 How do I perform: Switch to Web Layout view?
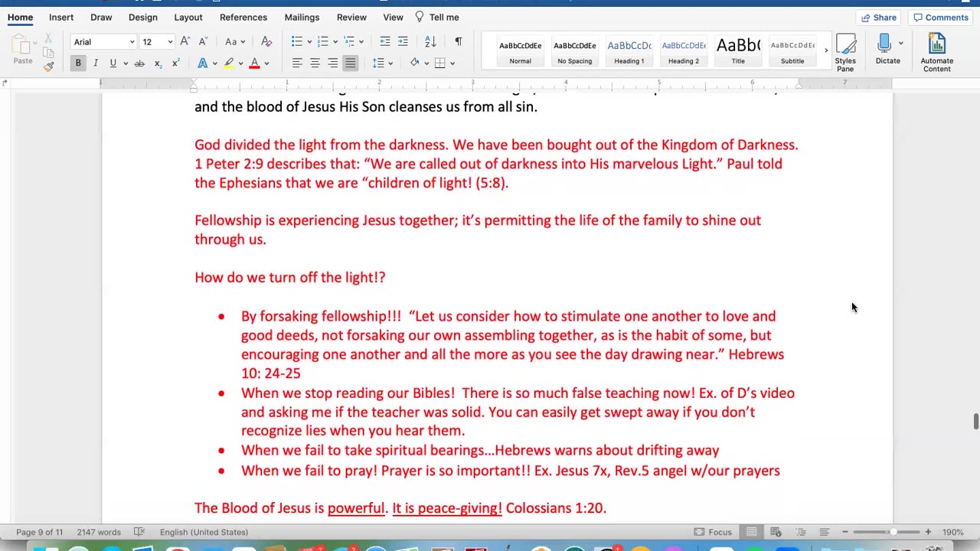(x=776, y=532)
